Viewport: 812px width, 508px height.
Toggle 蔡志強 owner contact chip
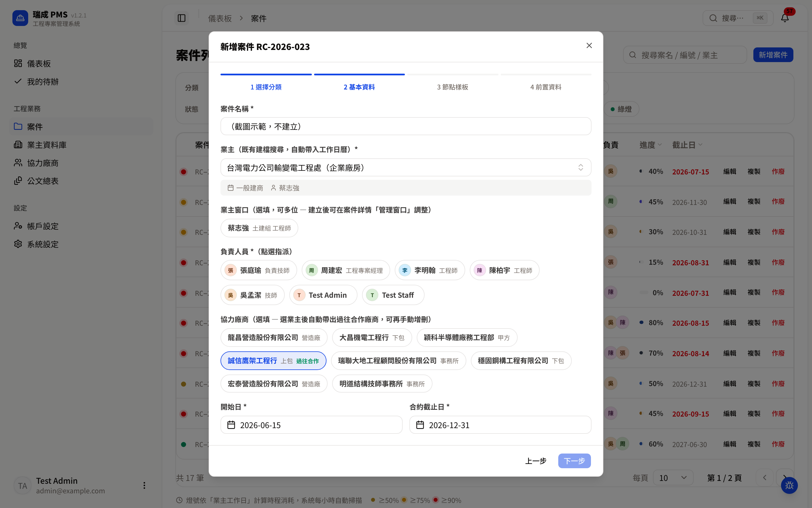click(259, 228)
